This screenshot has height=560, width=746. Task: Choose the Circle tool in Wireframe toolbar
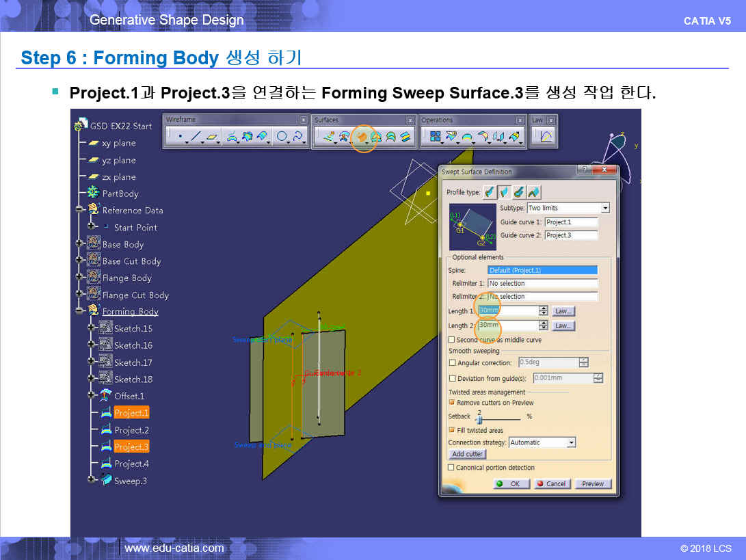pyautogui.click(x=282, y=137)
